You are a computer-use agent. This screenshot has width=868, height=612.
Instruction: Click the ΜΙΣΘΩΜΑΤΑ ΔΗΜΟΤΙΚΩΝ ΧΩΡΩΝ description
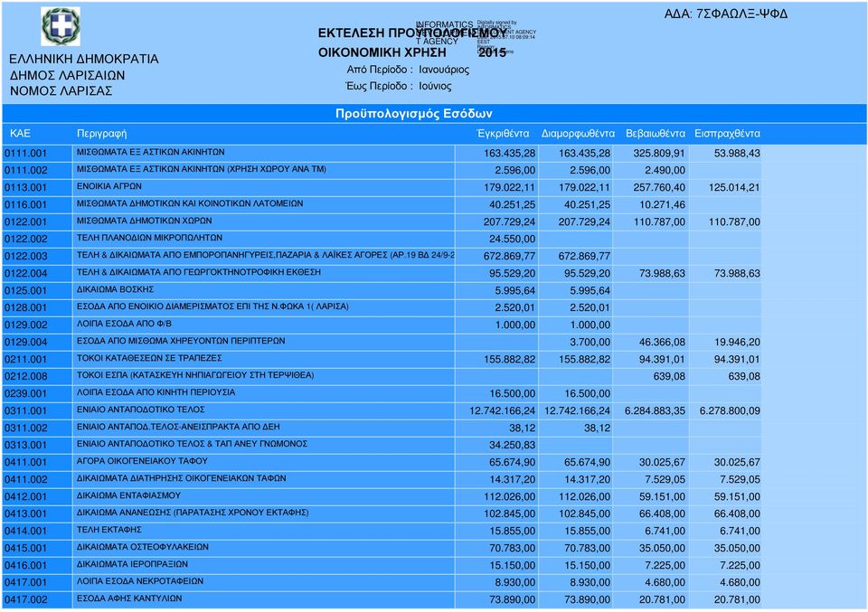[144, 221]
